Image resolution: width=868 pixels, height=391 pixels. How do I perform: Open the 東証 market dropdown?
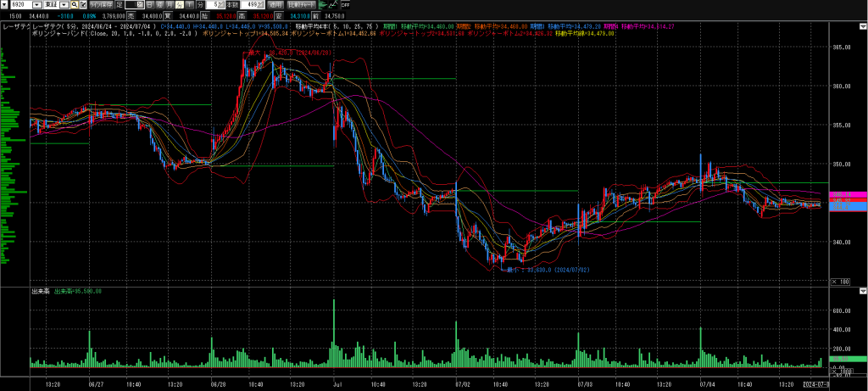tap(61, 5)
